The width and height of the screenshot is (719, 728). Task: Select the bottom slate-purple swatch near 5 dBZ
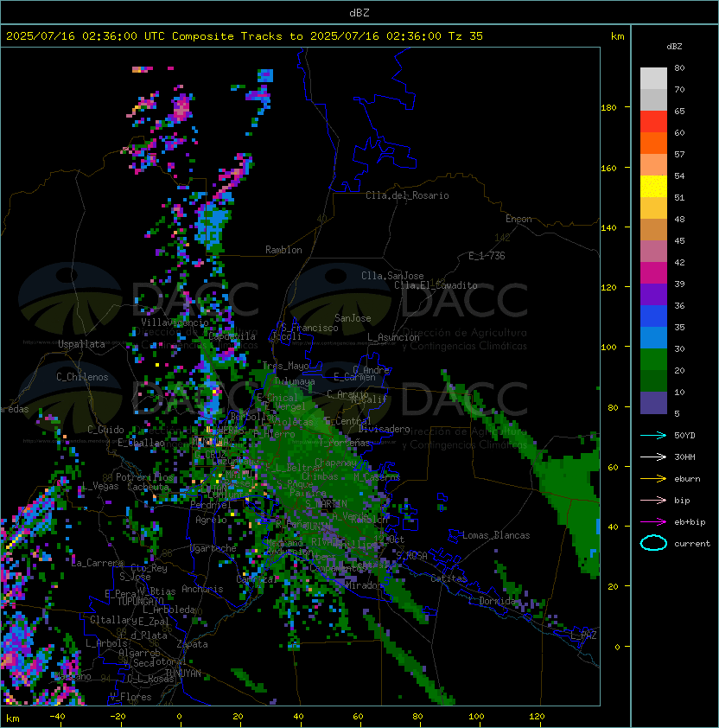tap(653, 403)
